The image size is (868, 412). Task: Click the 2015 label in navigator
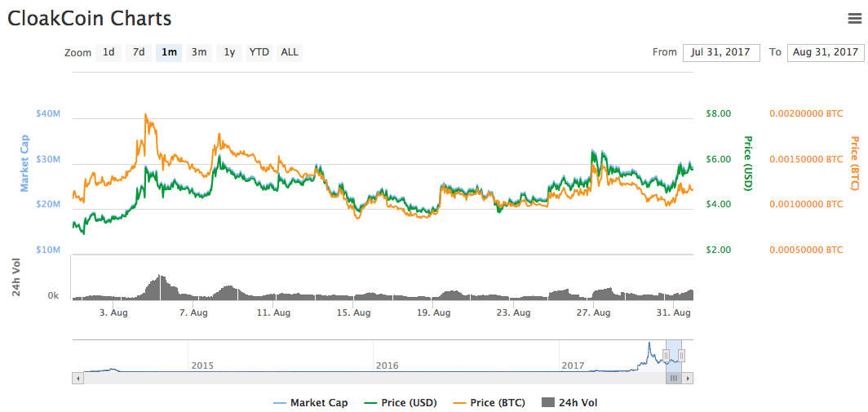(201, 366)
